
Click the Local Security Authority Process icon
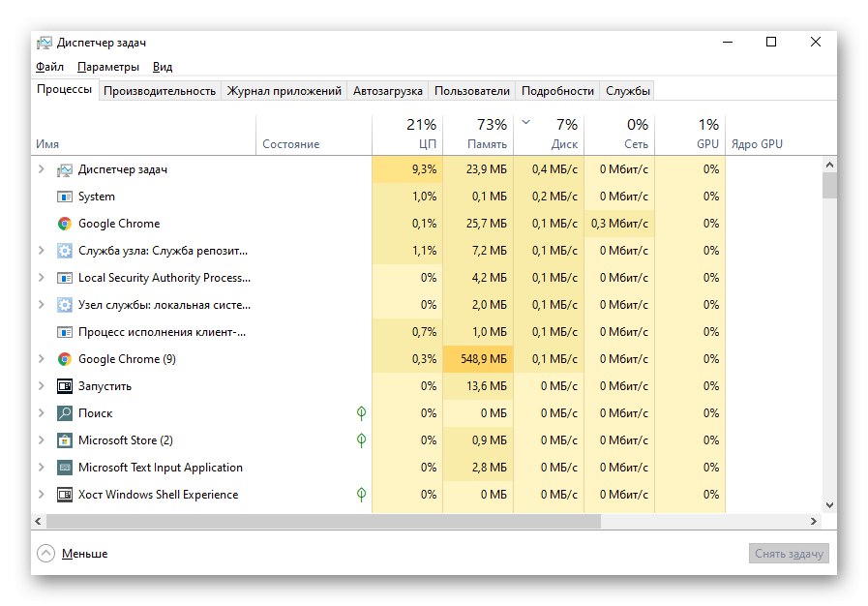[63, 277]
